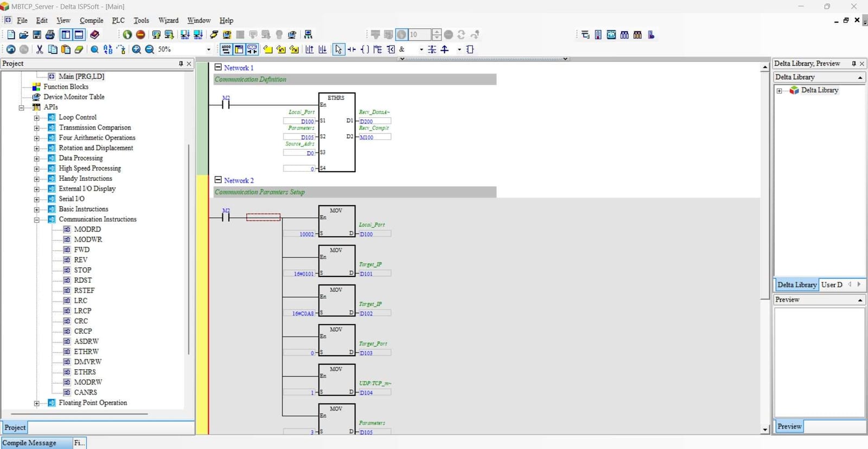The image size is (868, 449).
Task: Click the green Run PLC icon
Action: point(127,35)
